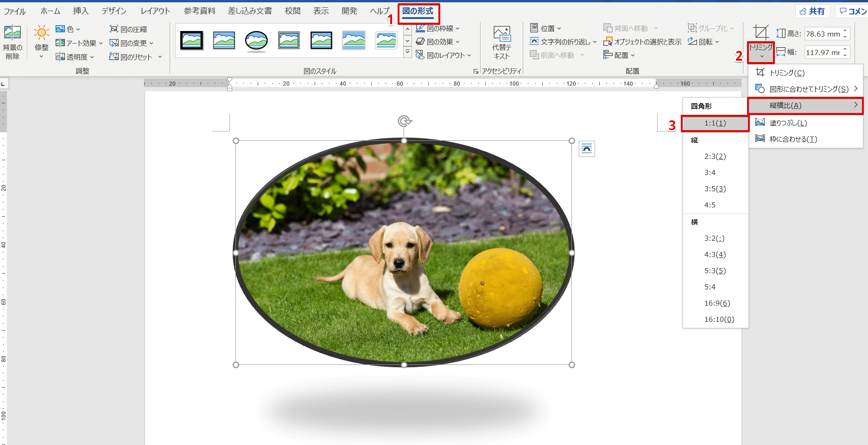Screen dimensions: 868x445
Task: Open the 修整 corrections button
Action: tap(41, 42)
